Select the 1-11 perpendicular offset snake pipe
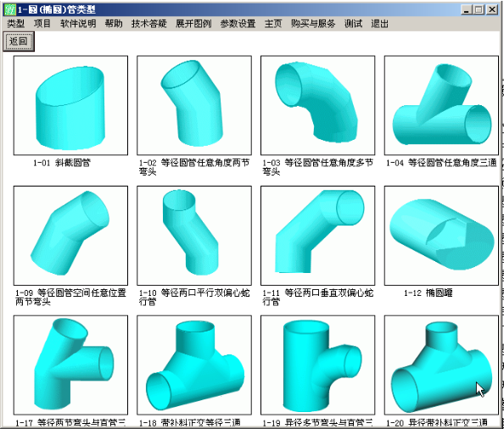Image resolution: width=504 pixels, height=429 pixels. point(318,236)
